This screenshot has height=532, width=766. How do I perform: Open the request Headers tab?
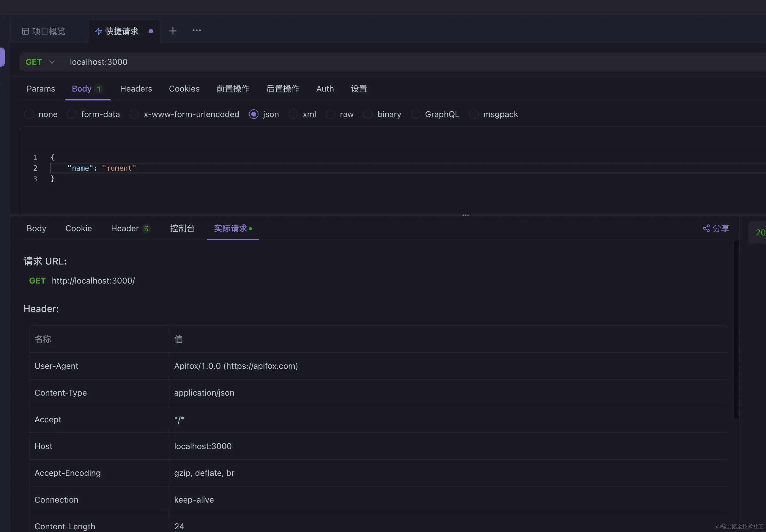pos(136,89)
